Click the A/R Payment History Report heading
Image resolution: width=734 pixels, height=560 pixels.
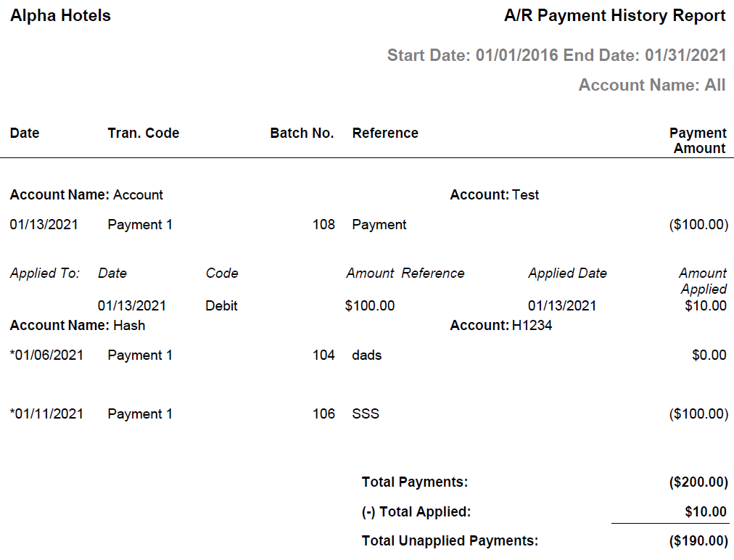[614, 15]
